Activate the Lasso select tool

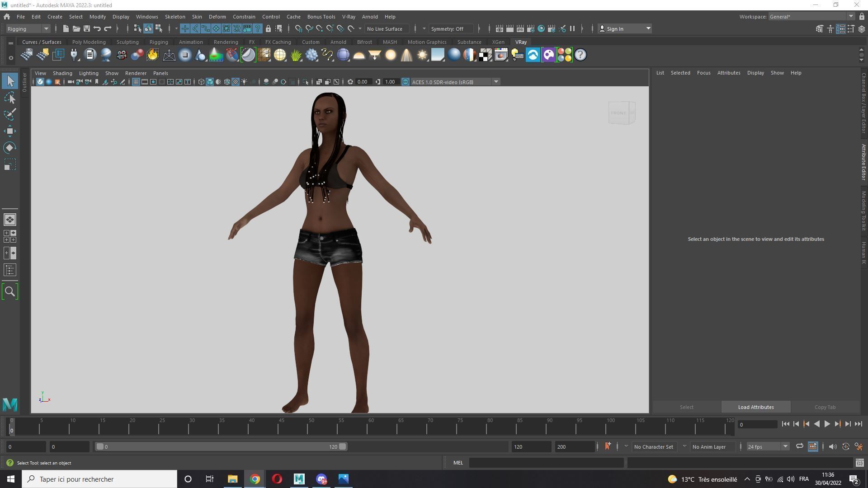point(9,98)
